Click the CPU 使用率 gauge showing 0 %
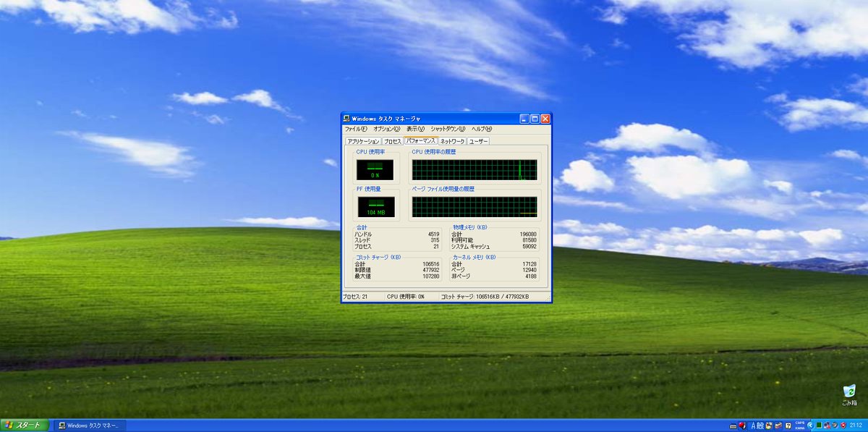Screen dimensions: 868x432 375,170
